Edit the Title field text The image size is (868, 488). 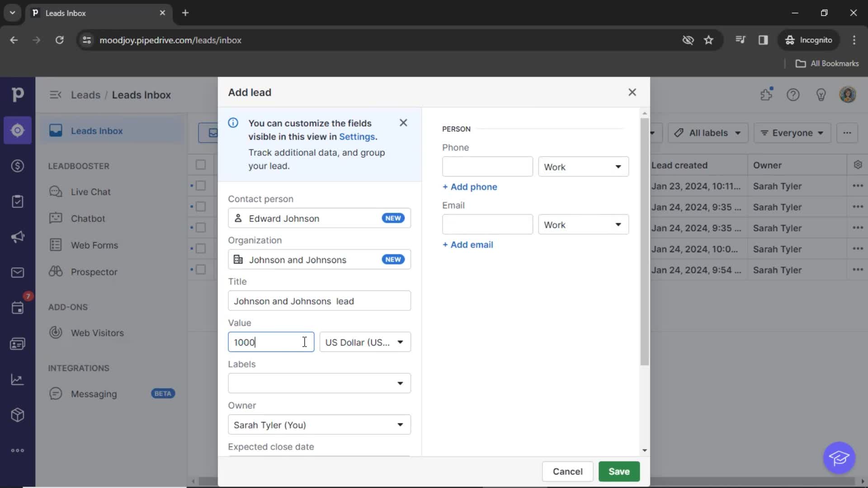coord(319,301)
